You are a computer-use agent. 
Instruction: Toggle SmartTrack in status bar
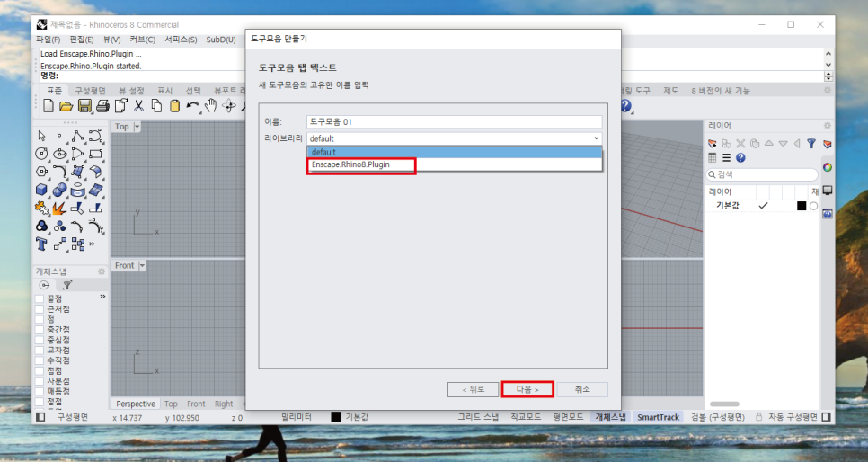pyautogui.click(x=658, y=417)
